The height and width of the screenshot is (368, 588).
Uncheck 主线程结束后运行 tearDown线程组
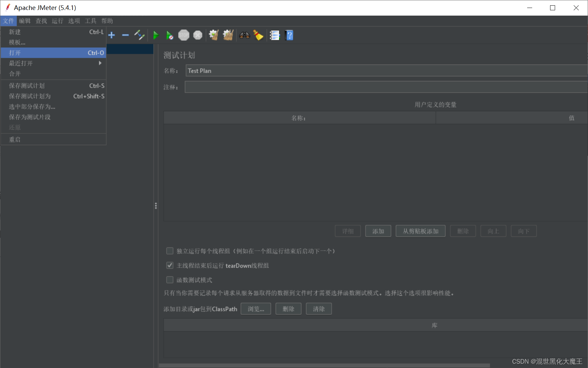170,265
